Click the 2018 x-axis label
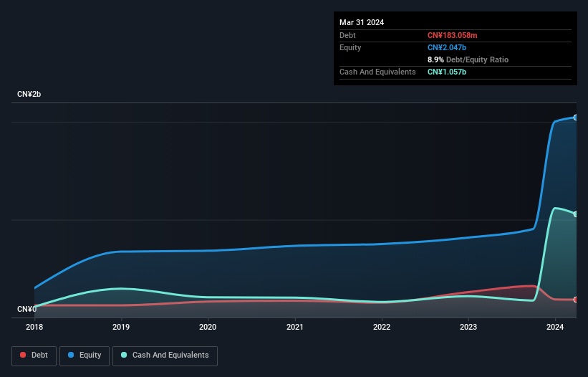 pyautogui.click(x=34, y=327)
